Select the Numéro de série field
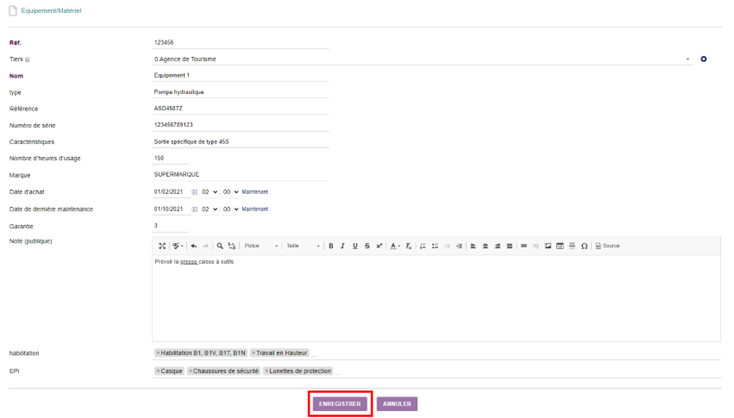734x418 pixels. pyautogui.click(x=241, y=125)
